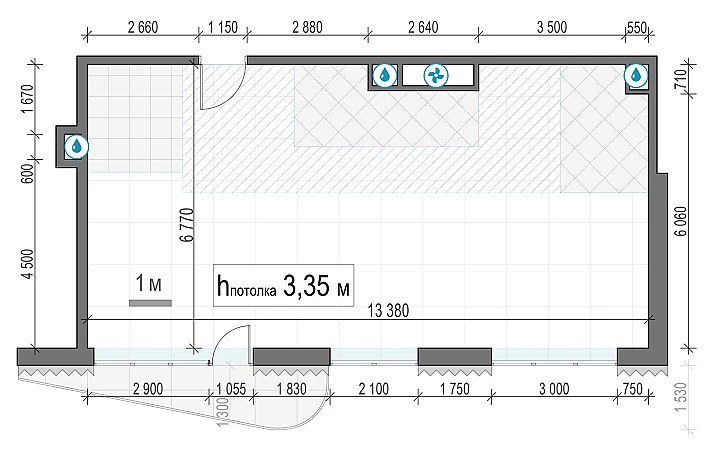Select the 1 670 dimension on left side
Screen dimensions: 710x450
point(28,101)
